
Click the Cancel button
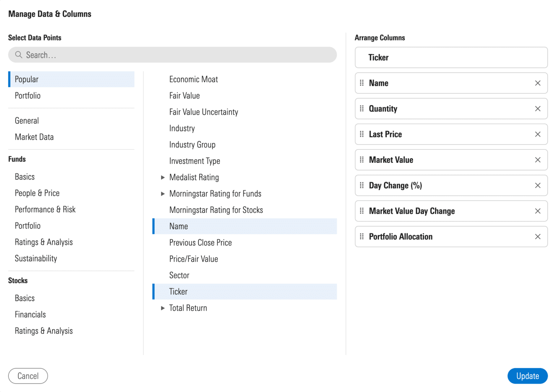28,376
